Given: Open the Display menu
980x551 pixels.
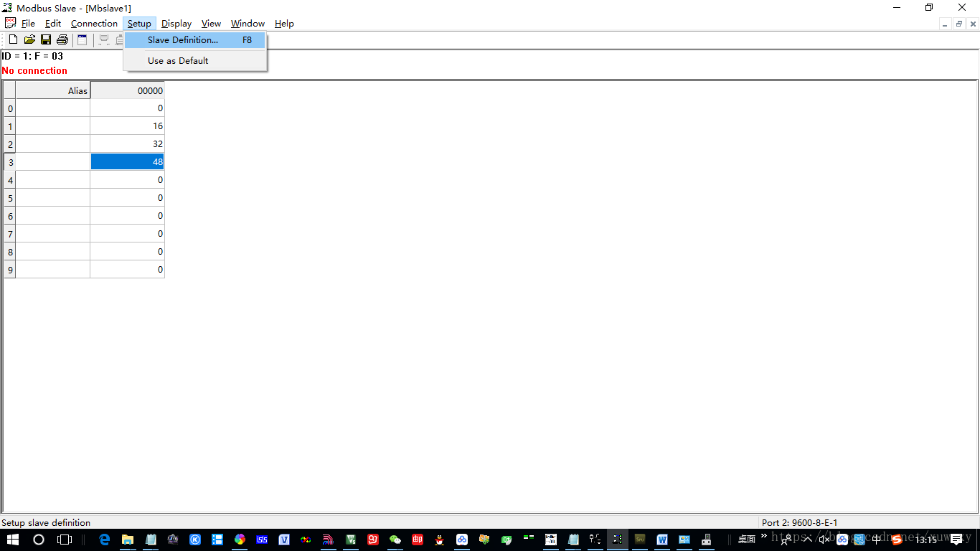Looking at the screenshot, I should point(176,24).
